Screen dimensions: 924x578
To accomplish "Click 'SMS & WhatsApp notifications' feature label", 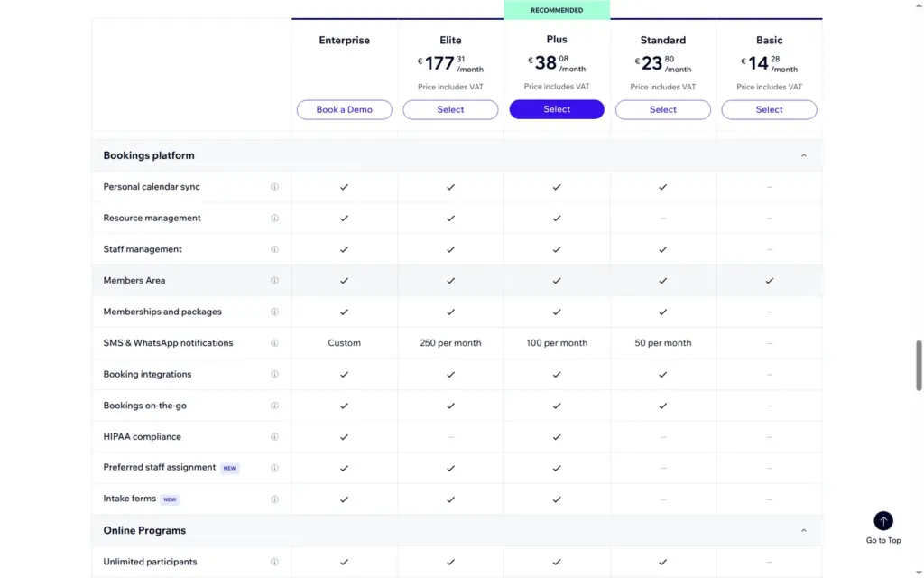I will tap(168, 343).
